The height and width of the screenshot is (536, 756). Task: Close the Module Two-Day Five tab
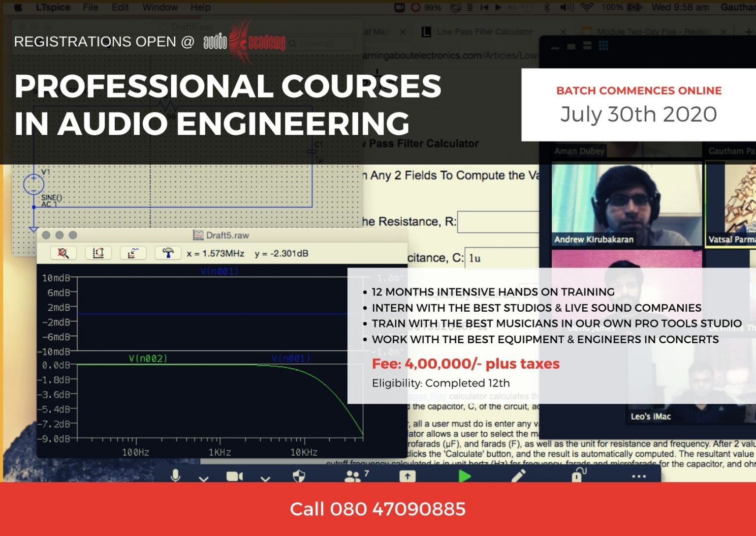tap(724, 32)
